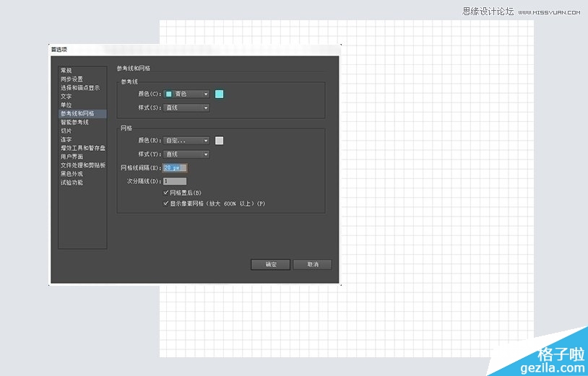Image resolution: width=588 pixels, height=376 pixels.
Task: Open the 用户界面 preferences category
Action: point(72,157)
